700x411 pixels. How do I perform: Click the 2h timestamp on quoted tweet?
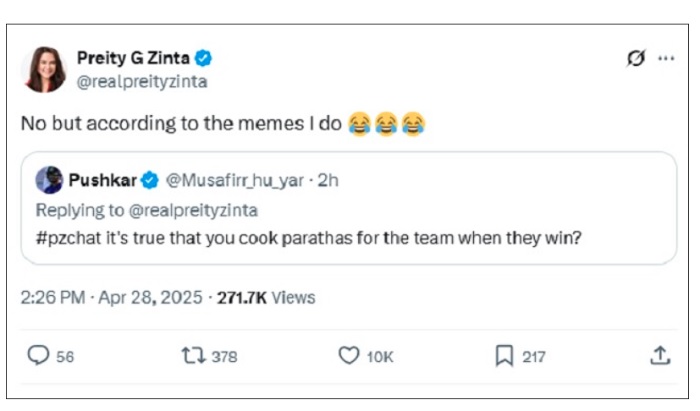point(327,181)
